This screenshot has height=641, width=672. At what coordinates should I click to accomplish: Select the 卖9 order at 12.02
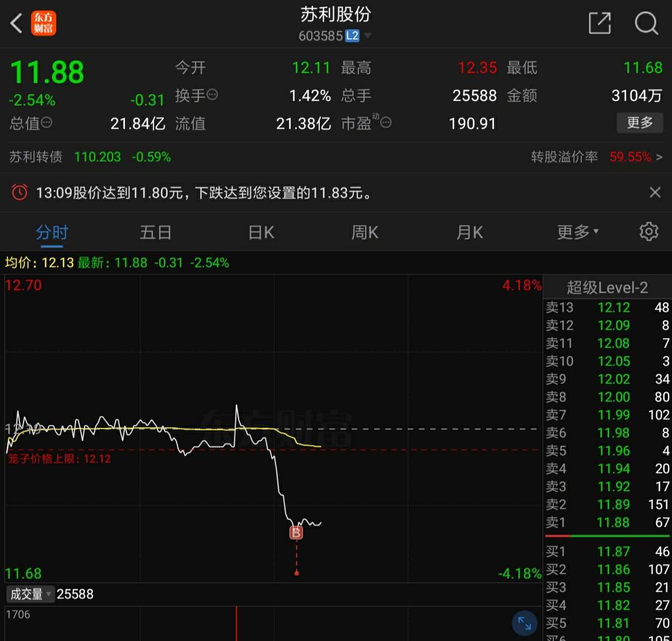click(608, 379)
